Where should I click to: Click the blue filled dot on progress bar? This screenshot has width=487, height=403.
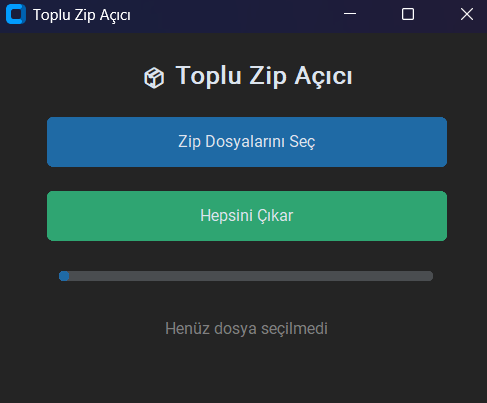pyautogui.click(x=64, y=276)
